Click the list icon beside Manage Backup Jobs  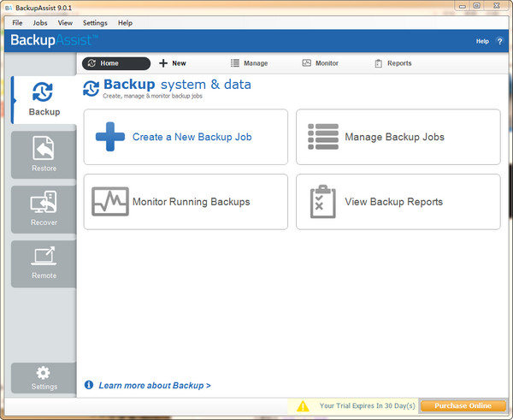[x=323, y=137]
